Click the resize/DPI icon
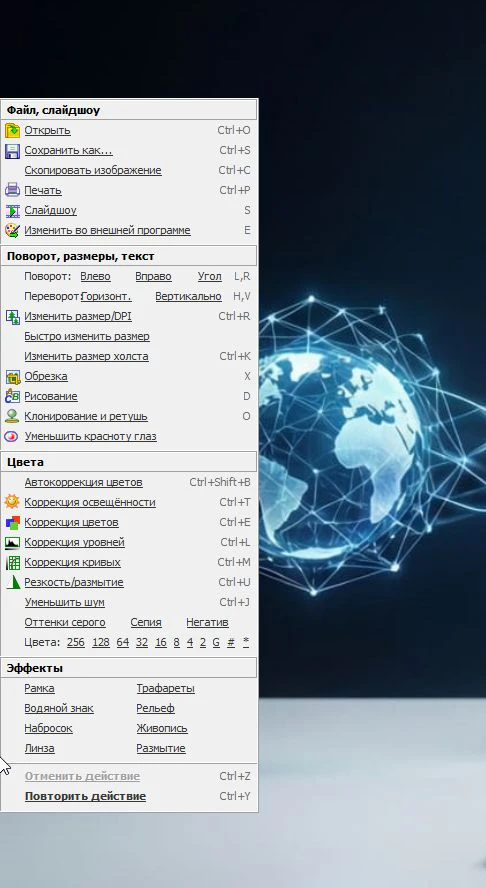 point(12,317)
